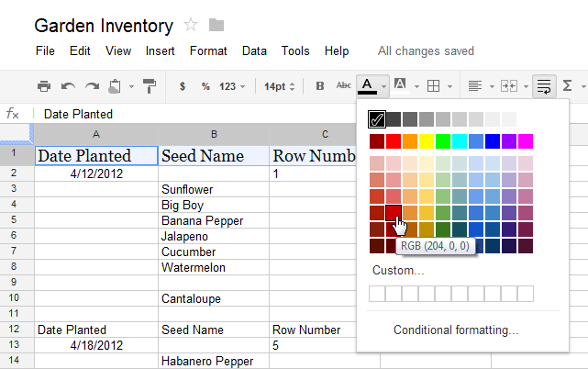
Task: Open the clipboard dropdown arrow
Action: (x=131, y=86)
